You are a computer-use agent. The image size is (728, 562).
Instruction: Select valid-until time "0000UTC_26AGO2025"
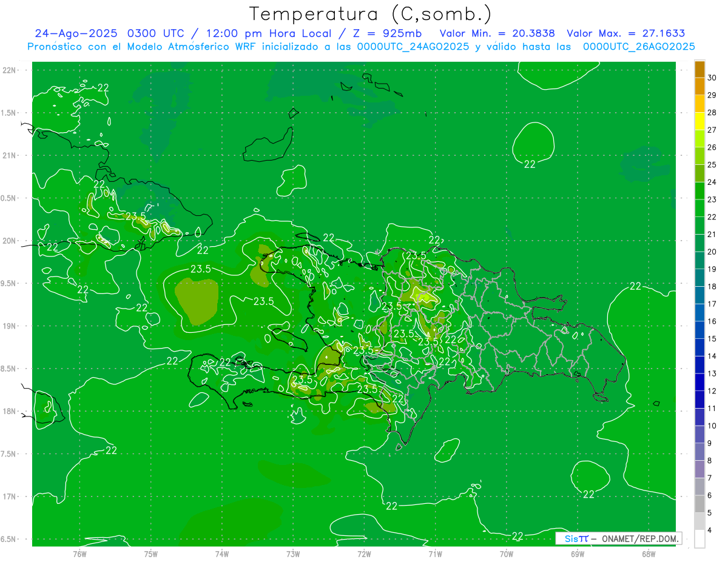[x=639, y=47]
